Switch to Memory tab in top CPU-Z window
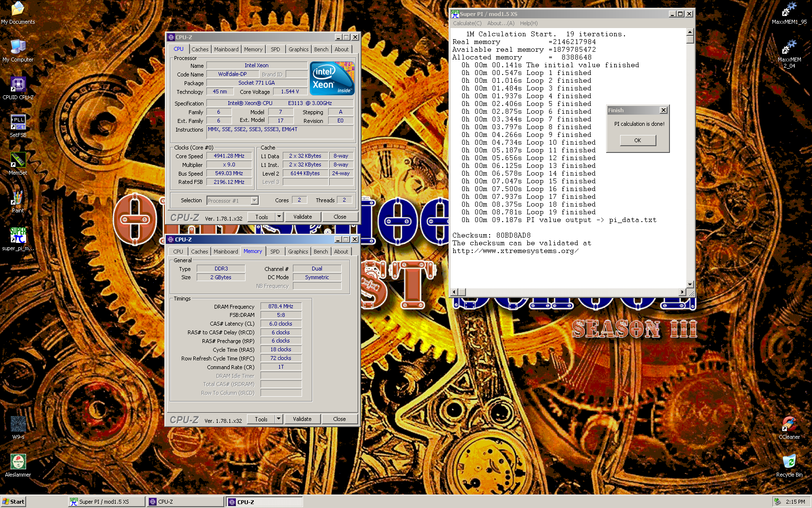This screenshot has height=508, width=812. (253, 49)
